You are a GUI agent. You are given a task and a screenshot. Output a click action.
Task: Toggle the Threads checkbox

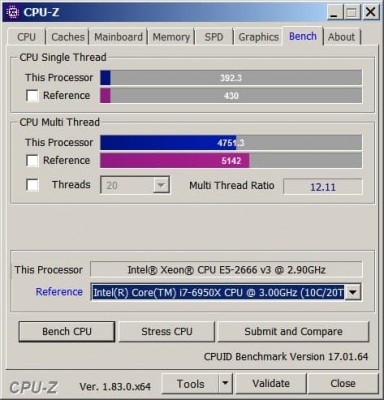pyautogui.click(x=32, y=185)
